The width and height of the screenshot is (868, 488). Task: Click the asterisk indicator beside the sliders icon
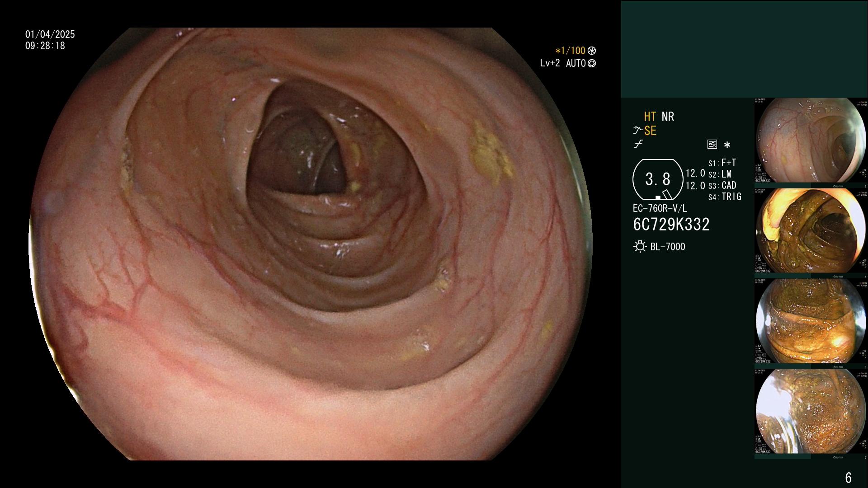point(727,145)
